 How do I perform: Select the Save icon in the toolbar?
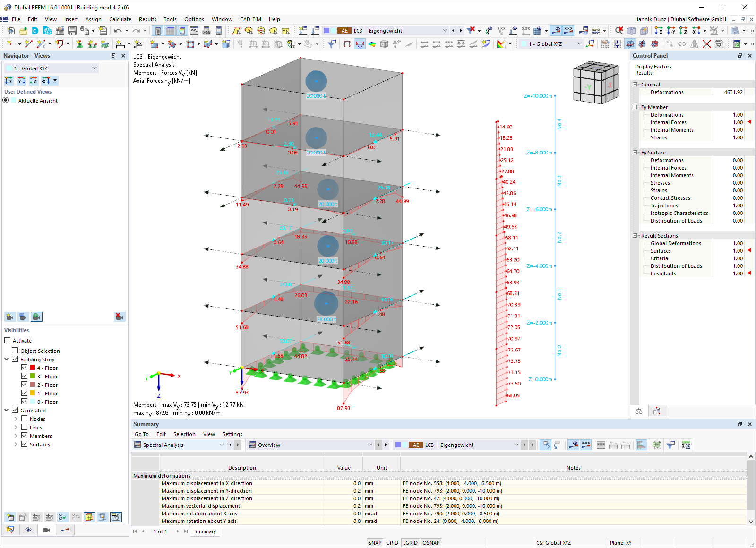72,30
